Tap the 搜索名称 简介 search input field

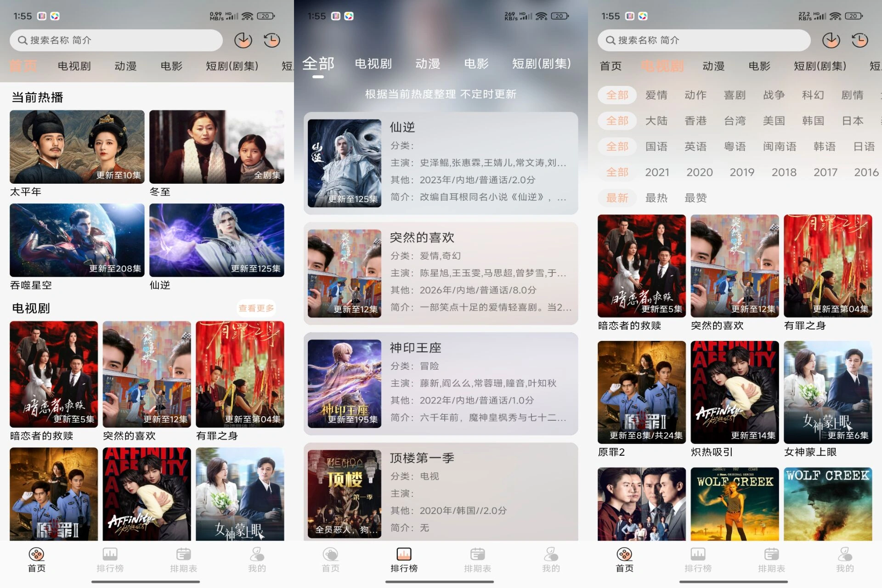tap(115, 40)
